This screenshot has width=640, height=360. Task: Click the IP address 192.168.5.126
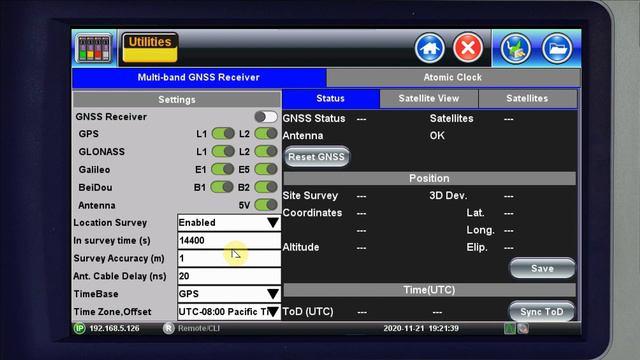tap(114, 328)
